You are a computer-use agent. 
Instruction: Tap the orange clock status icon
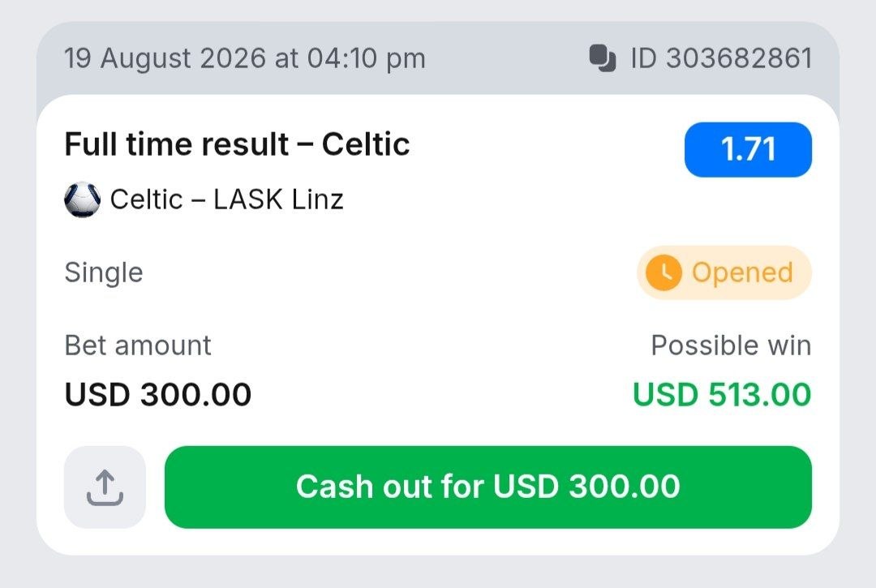(663, 273)
